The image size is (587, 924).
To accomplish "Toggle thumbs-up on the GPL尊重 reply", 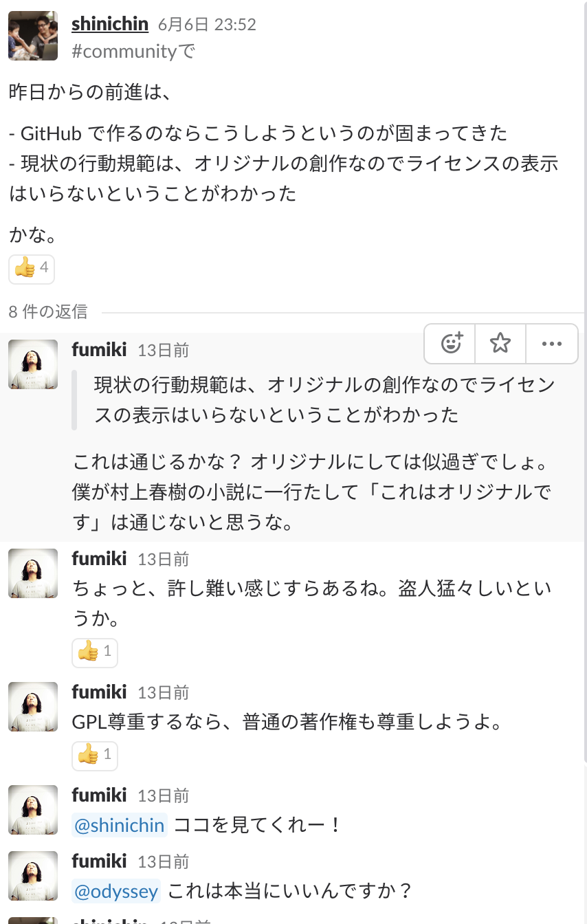I will (95, 756).
